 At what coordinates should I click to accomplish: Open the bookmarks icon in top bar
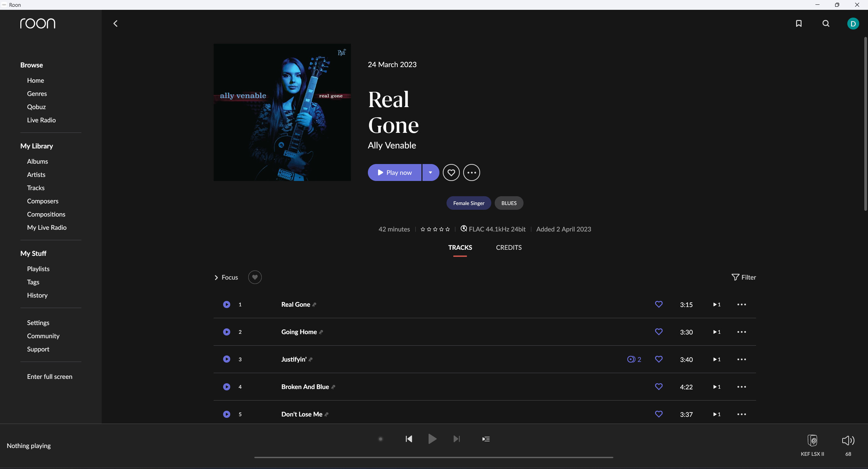point(799,23)
